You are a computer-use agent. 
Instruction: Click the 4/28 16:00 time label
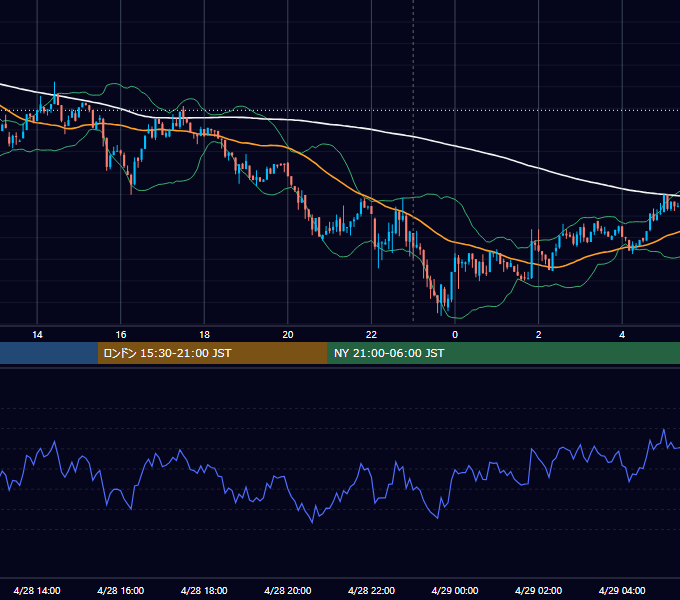pos(121,590)
